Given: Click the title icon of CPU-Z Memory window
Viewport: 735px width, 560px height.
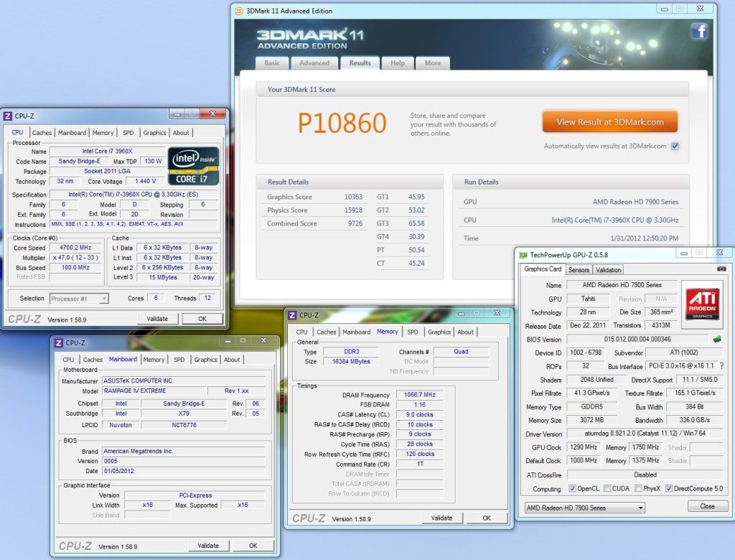Looking at the screenshot, I should pos(293,315).
